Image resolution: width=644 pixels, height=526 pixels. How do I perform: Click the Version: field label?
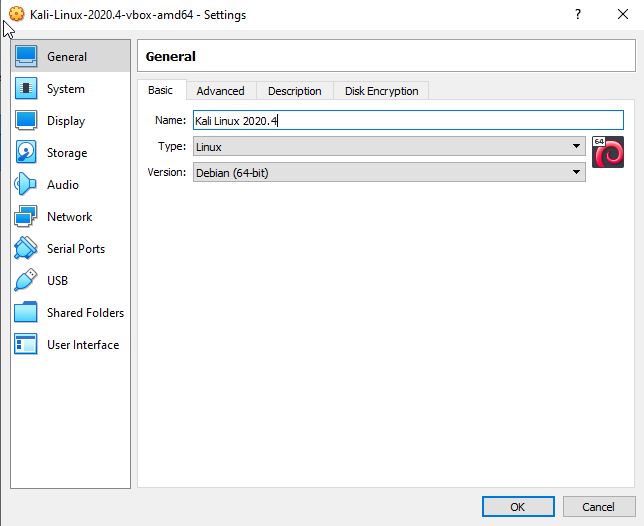pyautogui.click(x=167, y=172)
